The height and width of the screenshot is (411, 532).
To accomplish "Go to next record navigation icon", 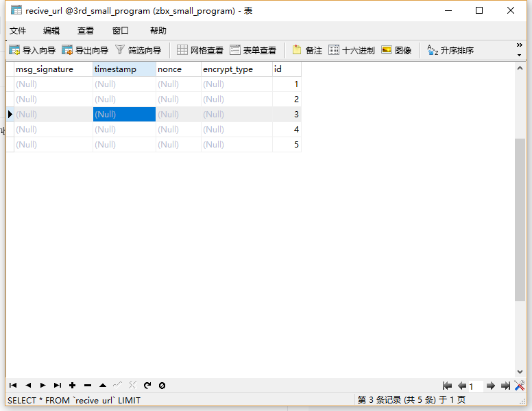I will coord(43,385).
